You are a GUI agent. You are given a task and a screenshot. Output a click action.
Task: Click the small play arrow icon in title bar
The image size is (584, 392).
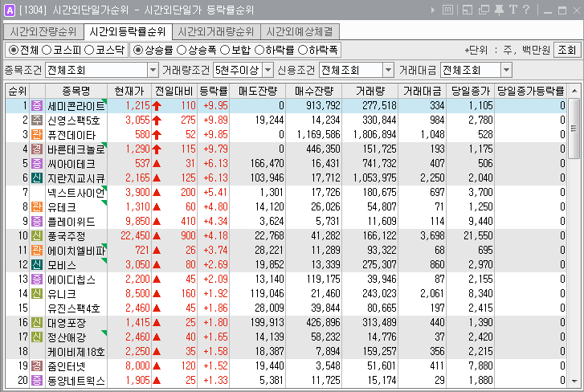click(x=433, y=10)
